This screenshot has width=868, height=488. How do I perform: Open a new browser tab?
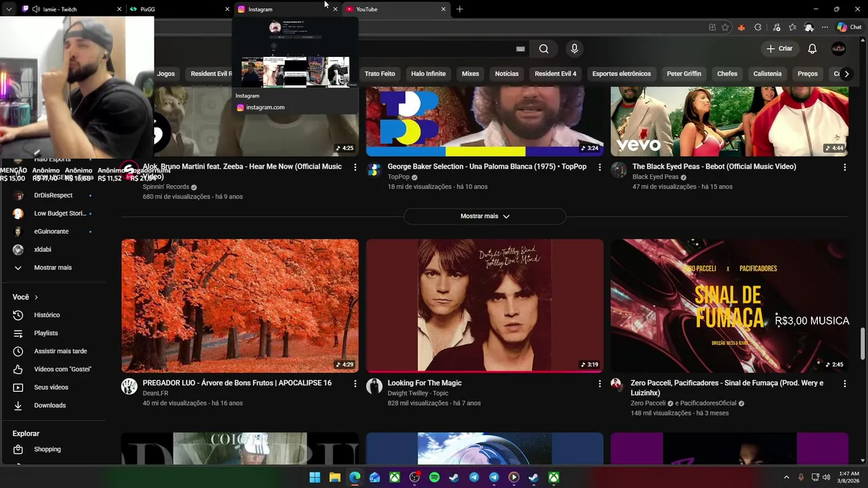tap(460, 9)
